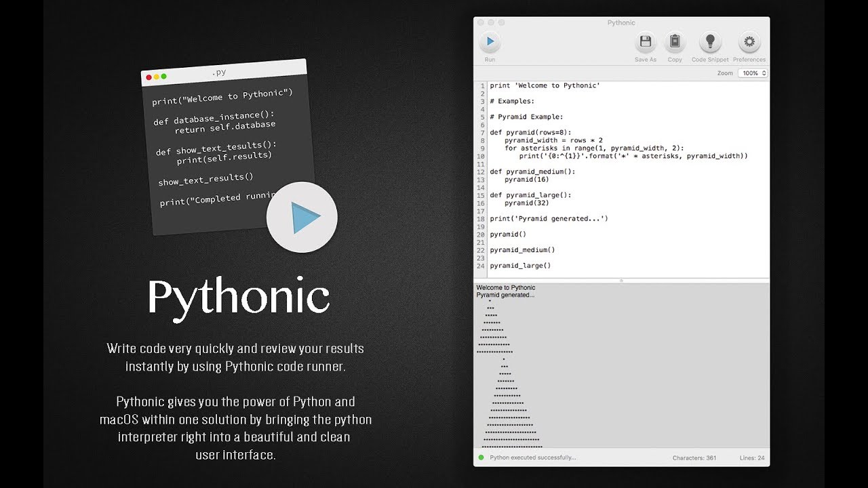Click the 'pyramid(32)' code line

coord(527,203)
